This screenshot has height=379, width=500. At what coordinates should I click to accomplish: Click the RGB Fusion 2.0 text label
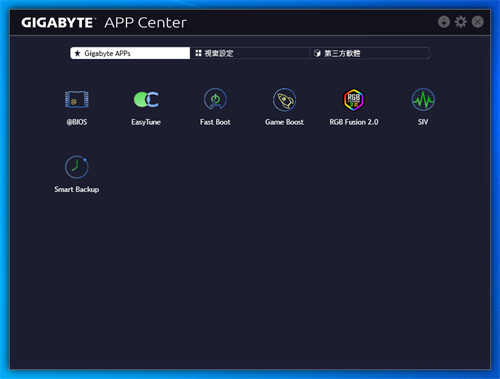point(354,122)
